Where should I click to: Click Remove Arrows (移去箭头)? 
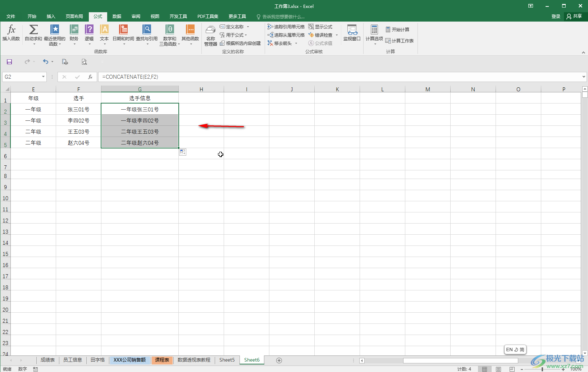coord(280,43)
